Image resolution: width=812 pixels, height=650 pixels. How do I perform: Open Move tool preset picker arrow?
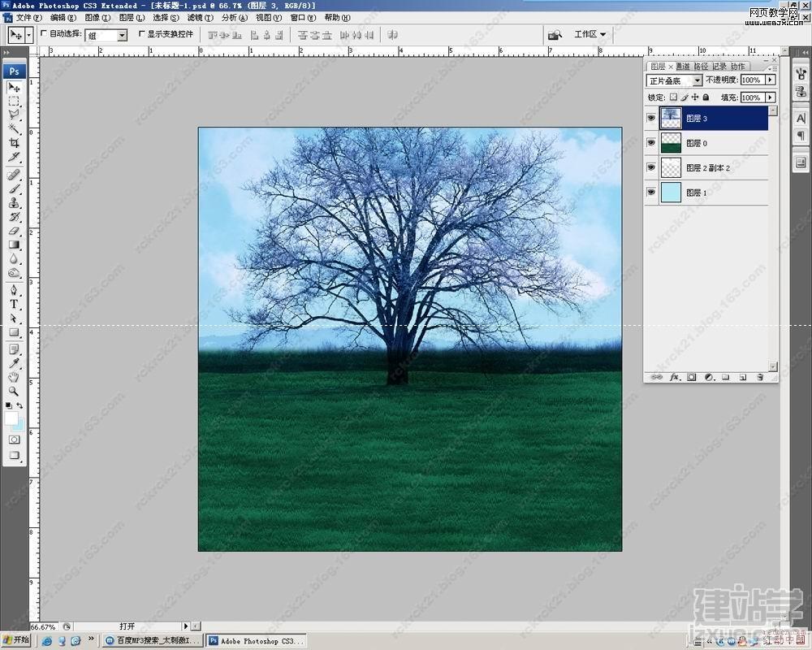29,35
